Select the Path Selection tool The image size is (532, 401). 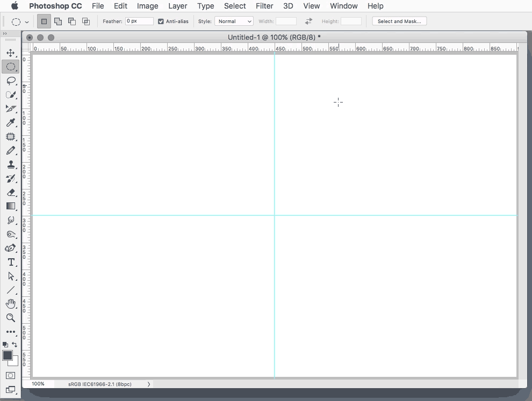(x=11, y=276)
